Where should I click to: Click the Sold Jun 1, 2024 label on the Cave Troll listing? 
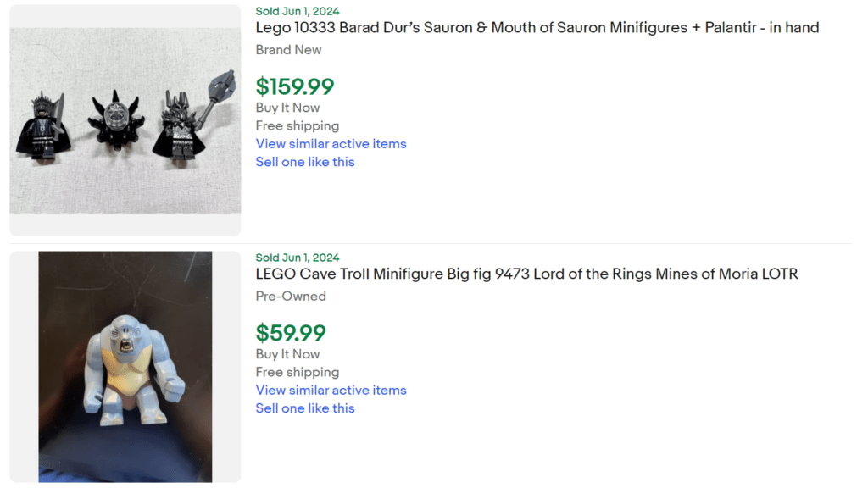298,258
